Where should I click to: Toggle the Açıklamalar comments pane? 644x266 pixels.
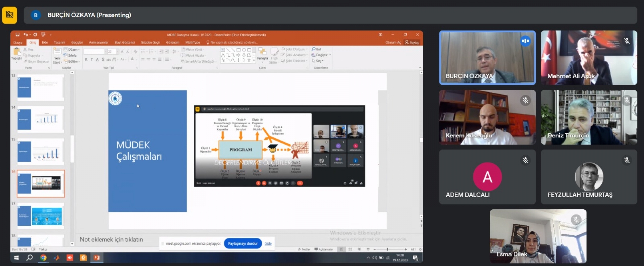[x=323, y=249]
